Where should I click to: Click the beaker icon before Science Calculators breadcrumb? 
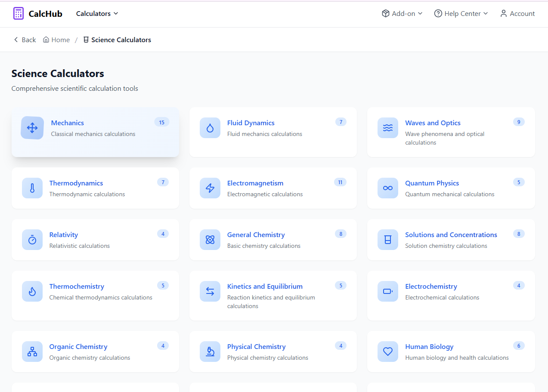(86, 40)
